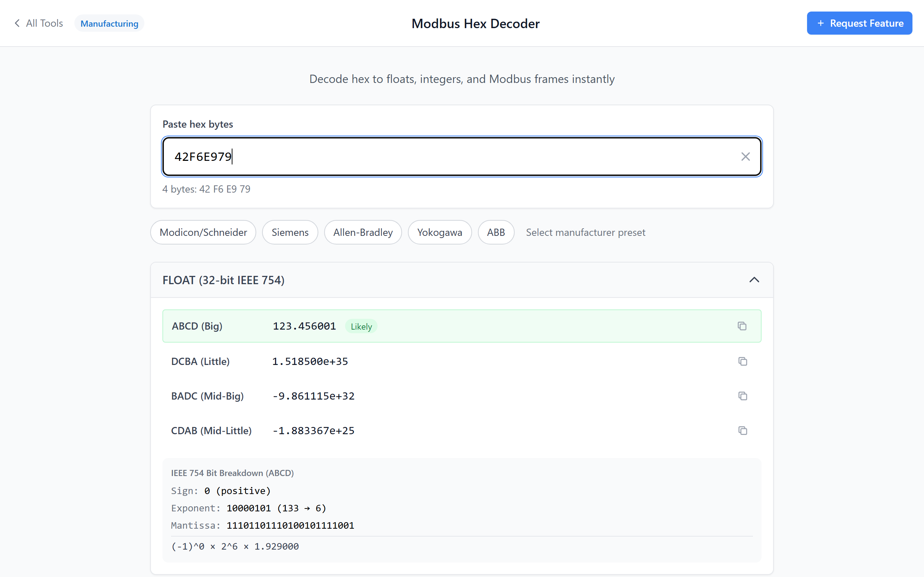The height and width of the screenshot is (577, 924).
Task: Select the highlighted ABCD (Big) result row
Action: [535, 326]
